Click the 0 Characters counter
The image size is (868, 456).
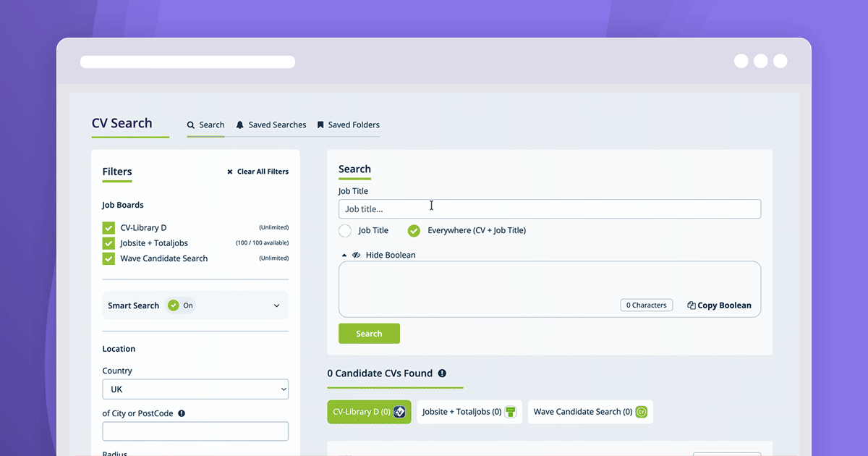647,305
